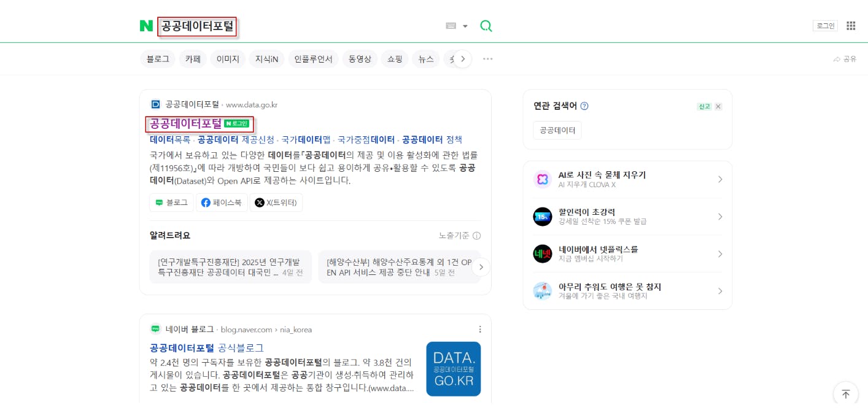Click the 로그인 button at top right

[825, 26]
